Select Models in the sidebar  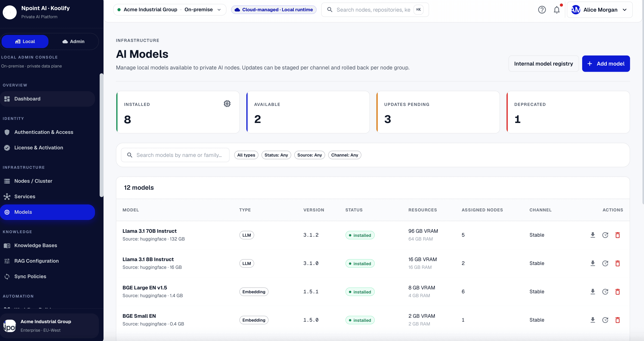(47, 212)
